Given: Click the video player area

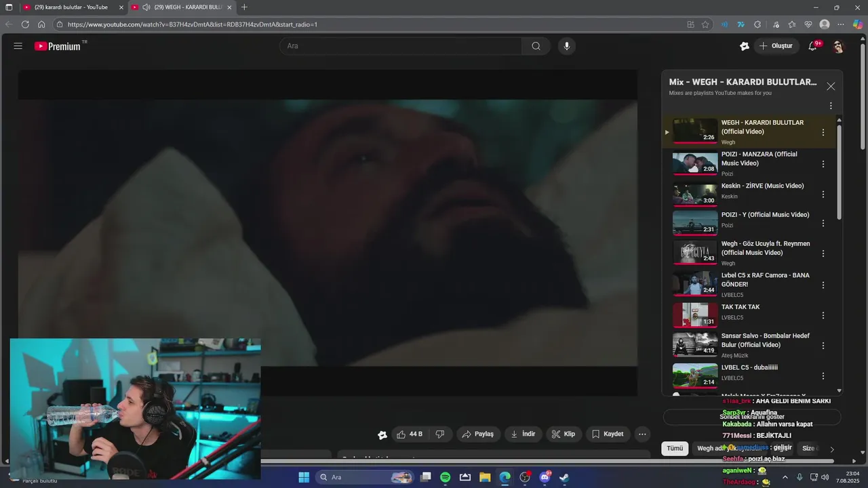Looking at the screenshot, I should point(328,232).
